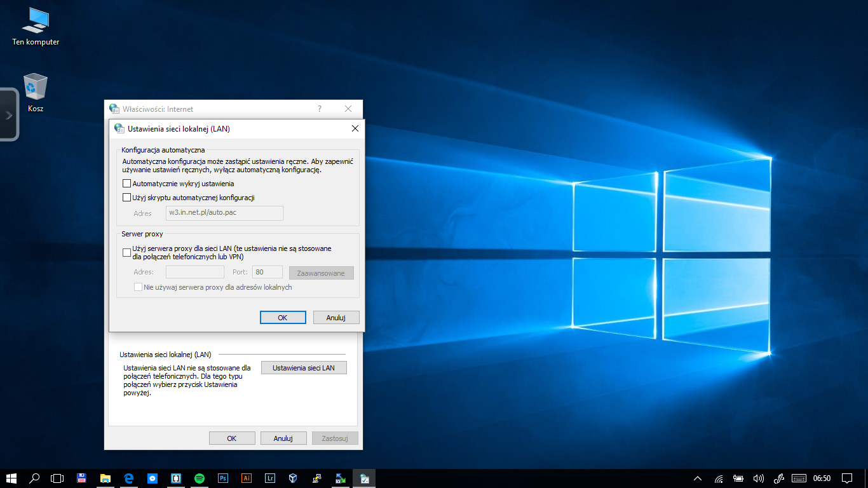This screenshot has height=488, width=868.
Task: Click Zastosuj in Właściwości: Internet window
Action: [335, 438]
